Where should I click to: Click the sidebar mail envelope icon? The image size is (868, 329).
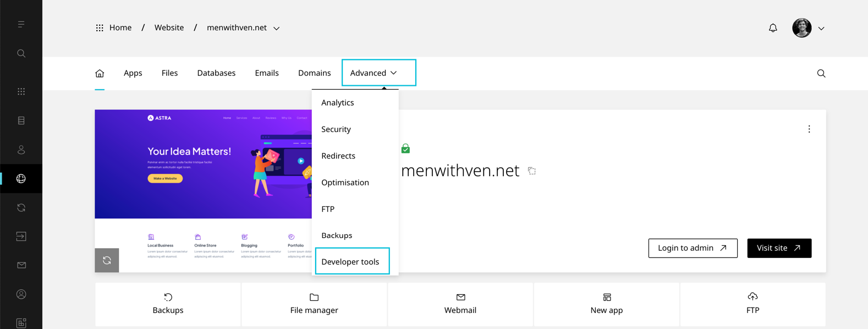(x=21, y=265)
